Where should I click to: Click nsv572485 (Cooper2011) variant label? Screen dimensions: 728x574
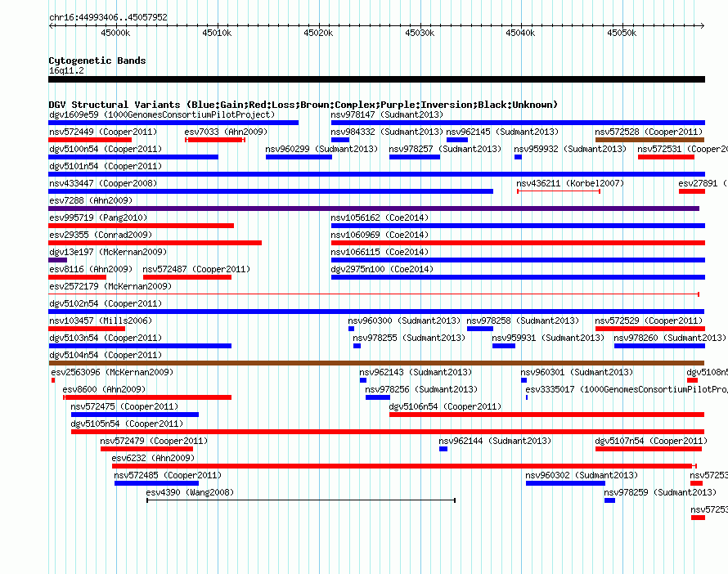(168, 475)
